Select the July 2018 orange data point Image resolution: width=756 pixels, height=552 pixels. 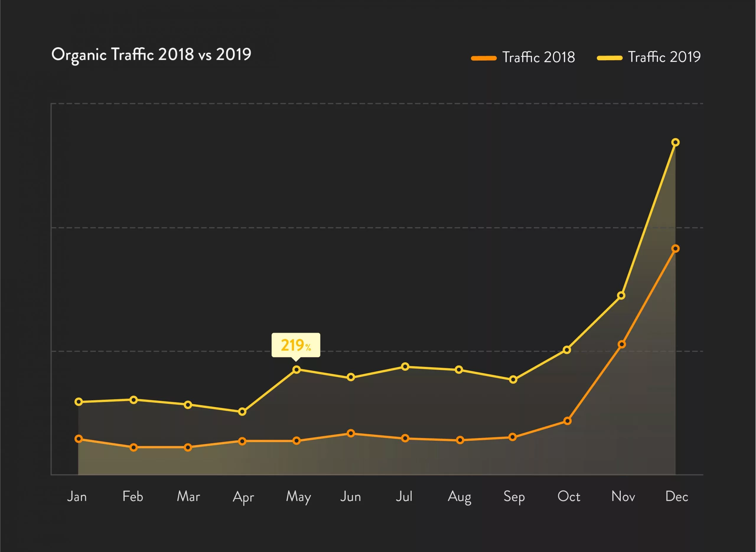point(405,438)
